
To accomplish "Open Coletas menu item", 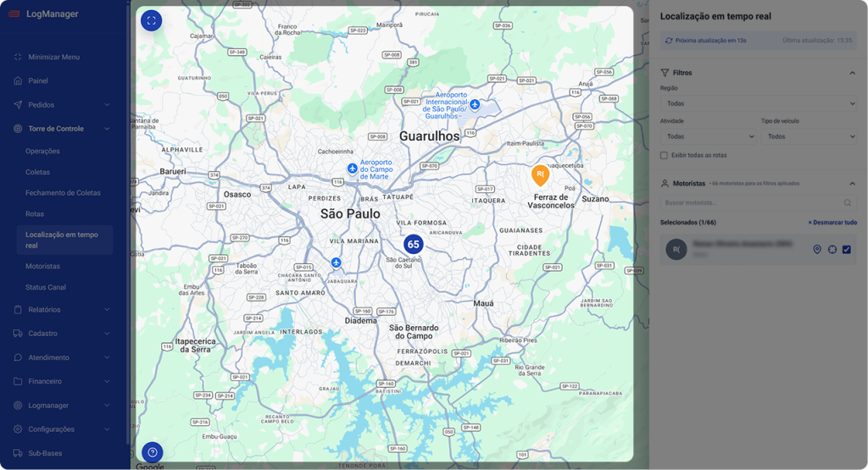I will tap(37, 172).
